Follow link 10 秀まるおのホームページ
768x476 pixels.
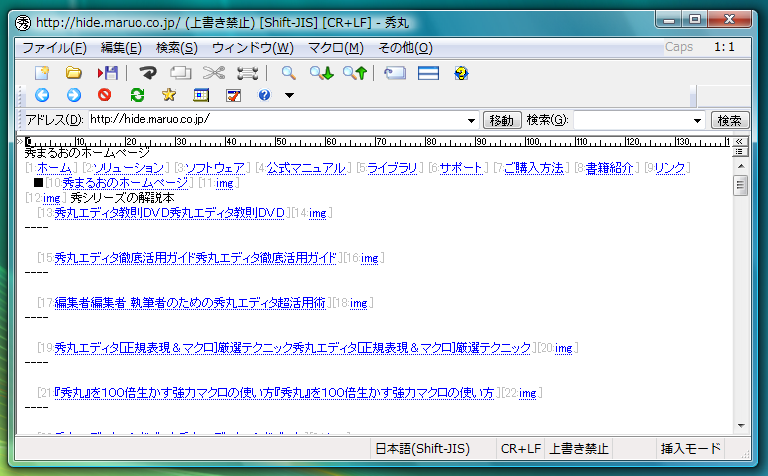click(125, 183)
